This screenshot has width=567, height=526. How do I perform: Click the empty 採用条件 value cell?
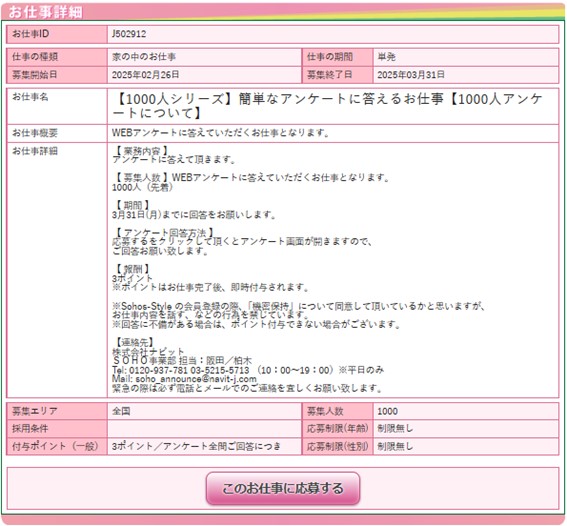(204, 429)
